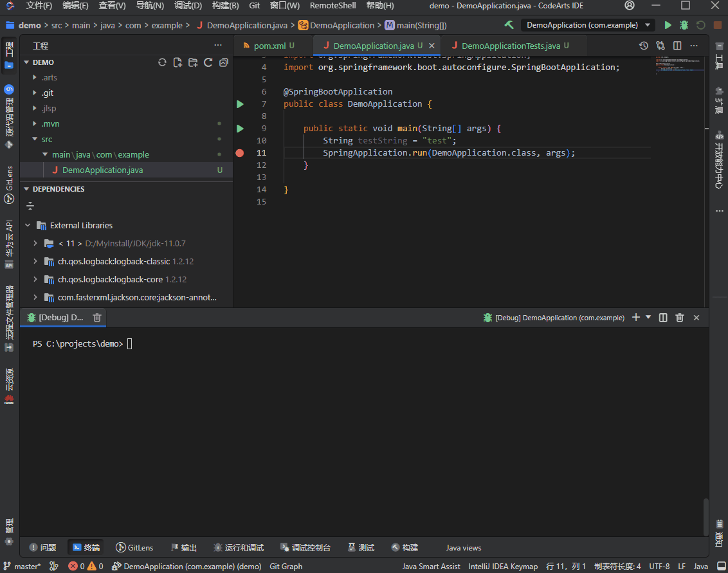The image size is (728, 573).
Task: Toggle the breakpoint on line 11
Action: click(240, 153)
